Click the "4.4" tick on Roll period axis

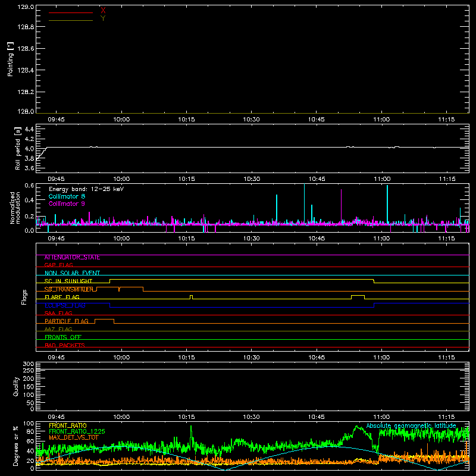coord(29,130)
